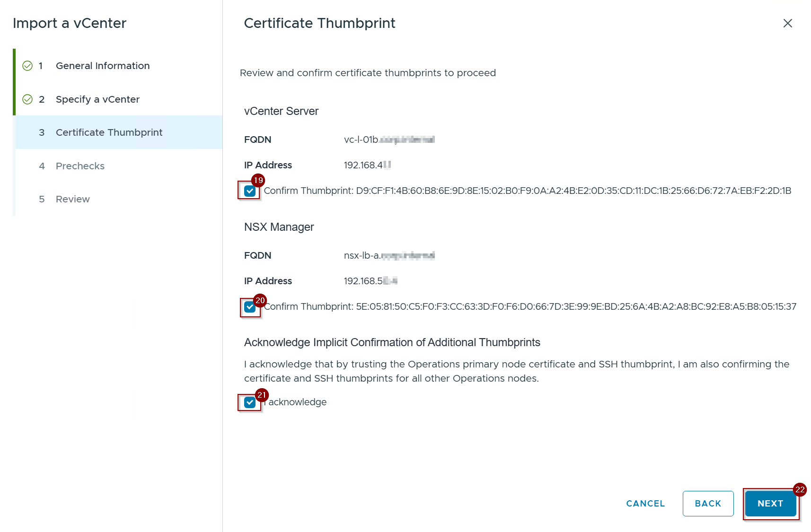Toggle the I acknowledge checkbox

point(250,402)
